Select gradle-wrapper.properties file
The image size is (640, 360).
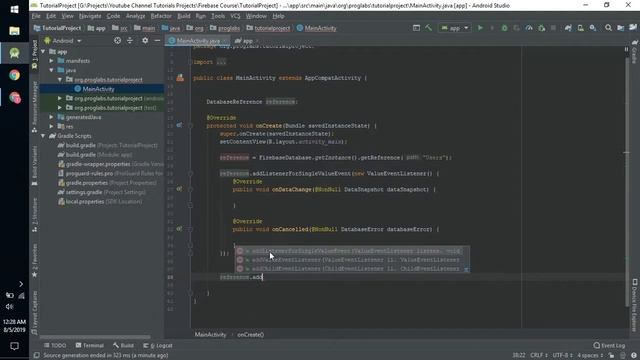point(110,164)
